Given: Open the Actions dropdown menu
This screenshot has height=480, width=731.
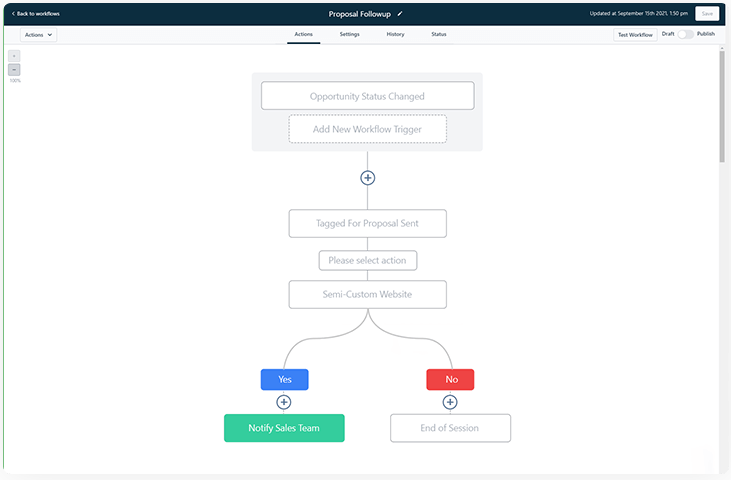Looking at the screenshot, I should pos(38,34).
